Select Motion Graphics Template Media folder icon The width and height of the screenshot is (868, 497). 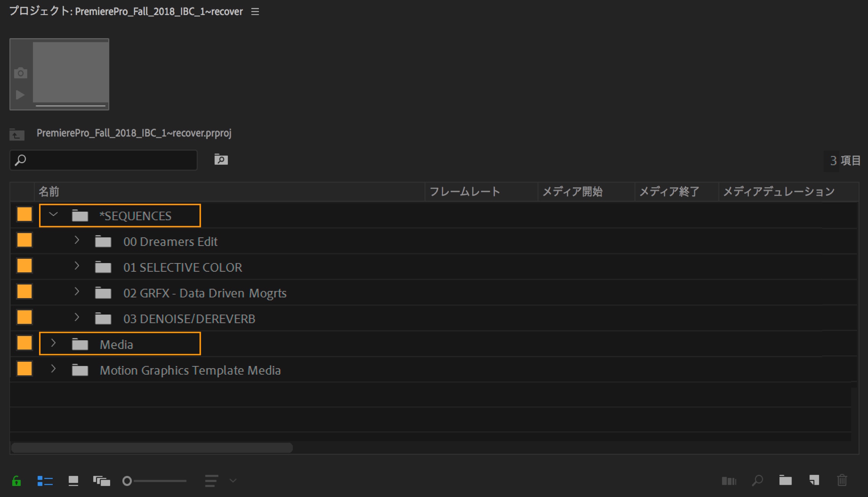(80, 370)
